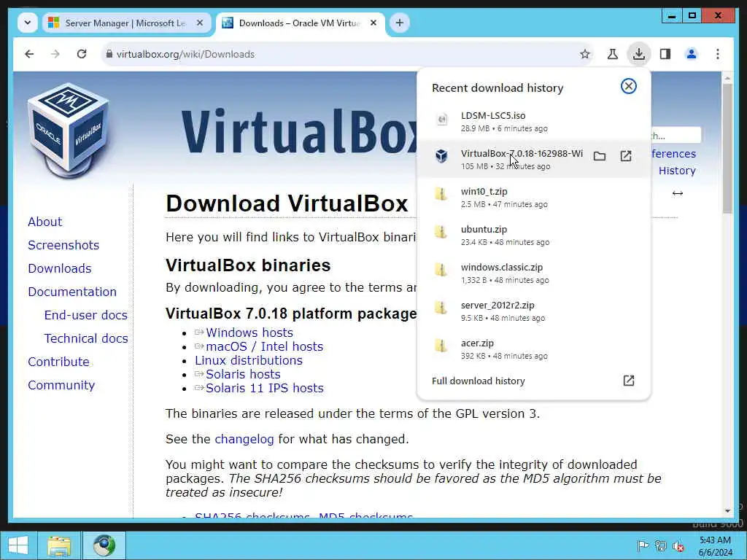Go back to the previous page

pos(29,54)
